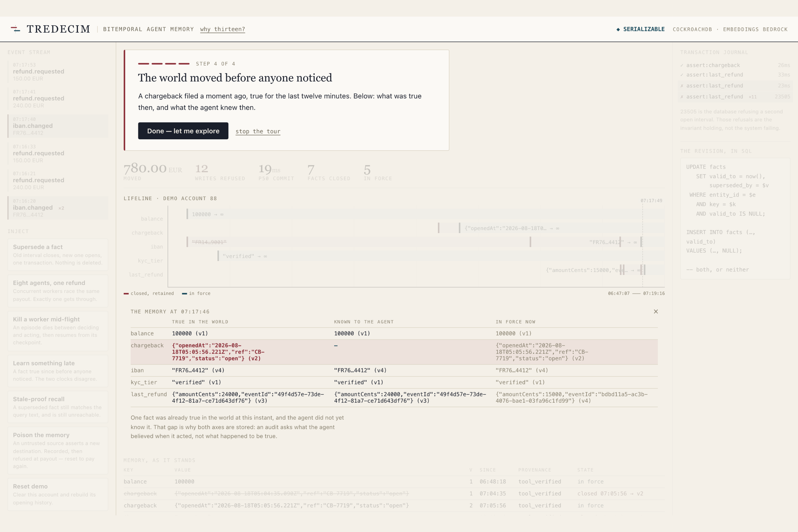Image resolution: width=798 pixels, height=532 pixels.
Task: Click the COCKROACHDB header label
Action: [x=692, y=29]
